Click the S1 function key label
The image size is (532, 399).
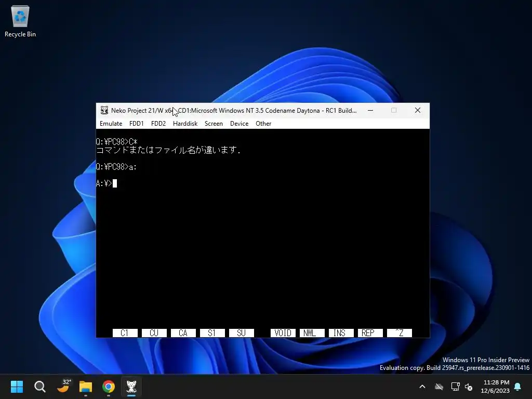[212, 333]
